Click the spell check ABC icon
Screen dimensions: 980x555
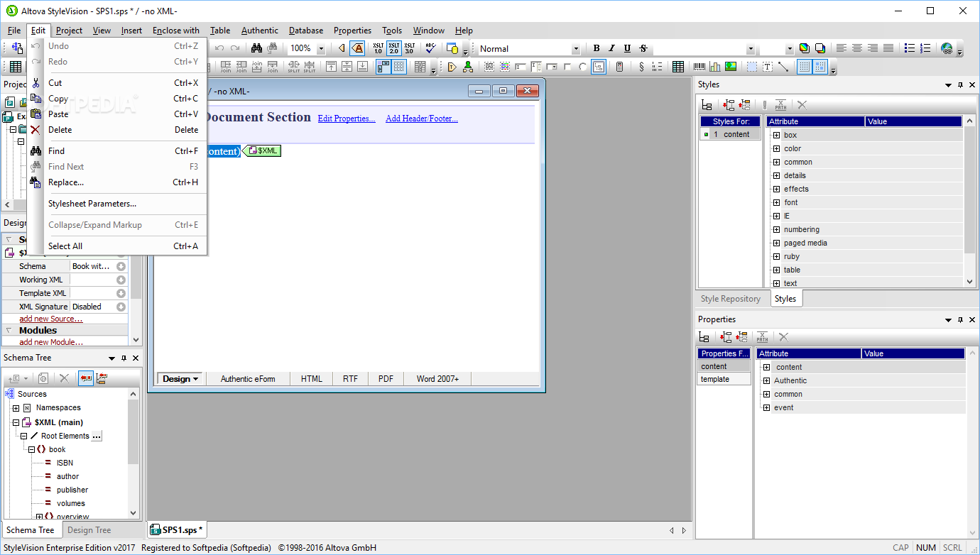430,48
